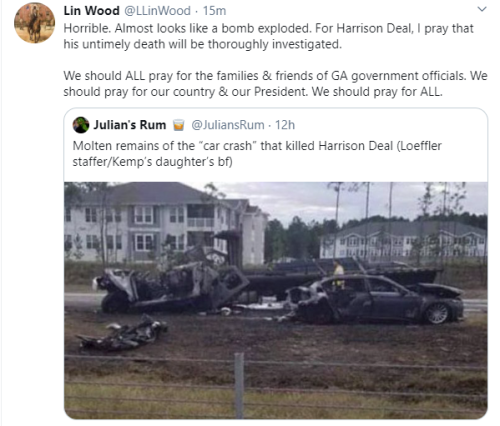Open Lin Wood's profile avatar
500x426 pixels.
coord(34,23)
